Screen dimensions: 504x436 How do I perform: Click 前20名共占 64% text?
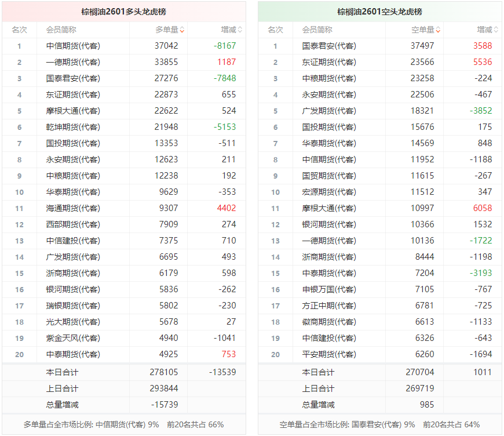pyautogui.click(x=451, y=425)
